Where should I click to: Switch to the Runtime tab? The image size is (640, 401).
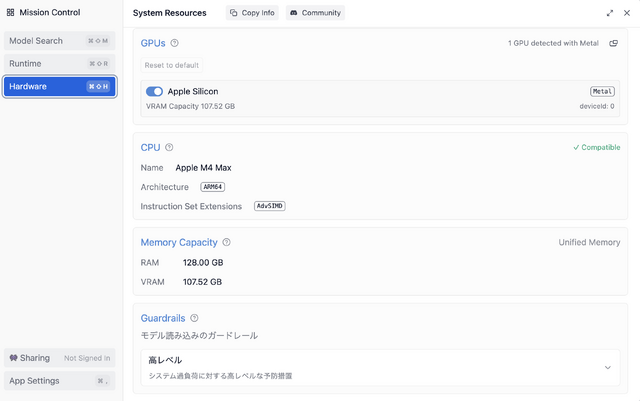coord(60,64)
